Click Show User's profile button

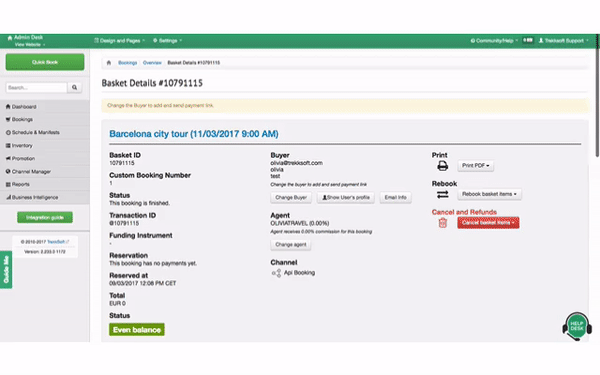coord(346,197)
